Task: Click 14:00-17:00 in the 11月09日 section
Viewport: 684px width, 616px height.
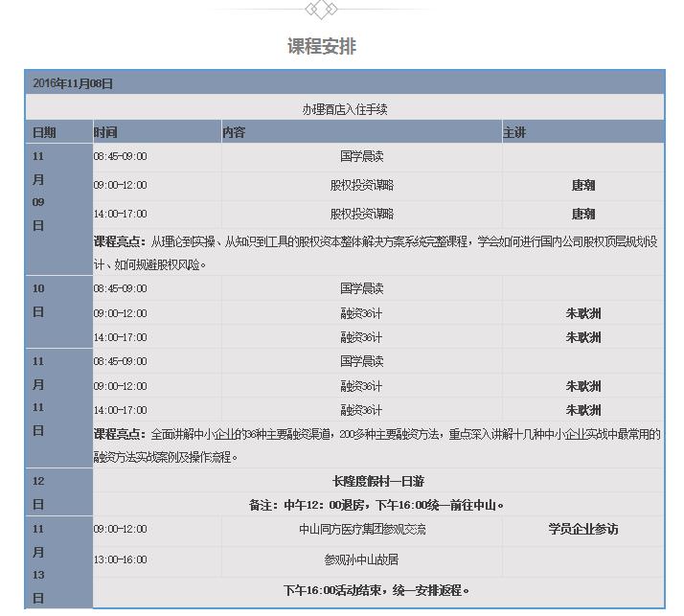Action: click(x=121, y=214)
